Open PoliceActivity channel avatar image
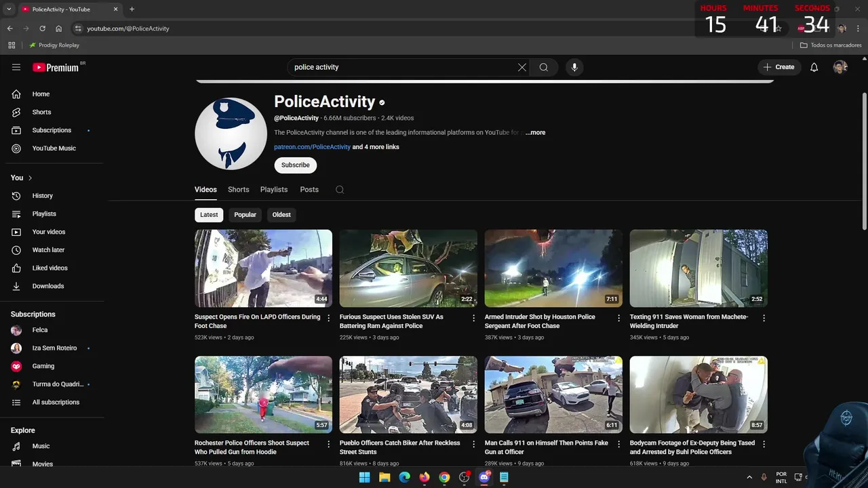This screenshot has height=488, width=868. click(231, 134)
